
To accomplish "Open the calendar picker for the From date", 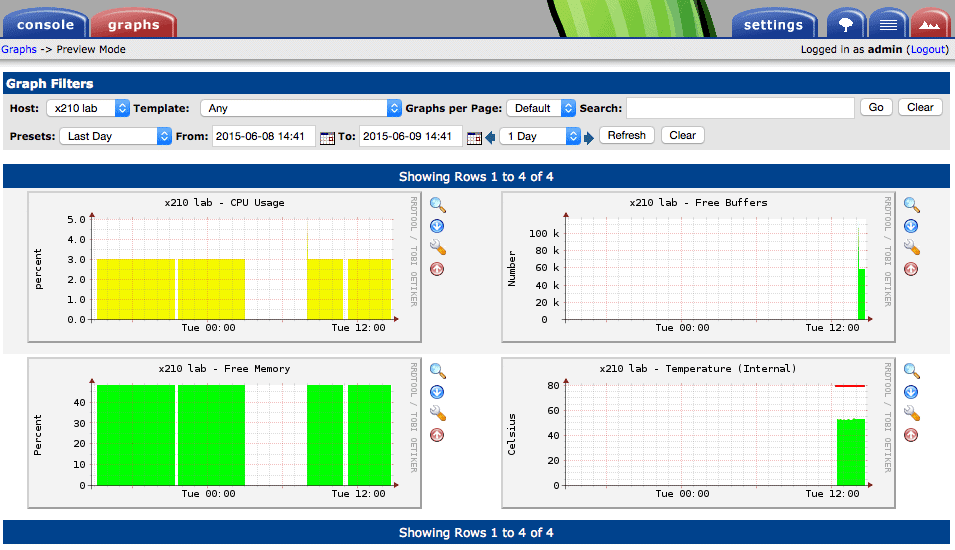I will coord(327,138).
